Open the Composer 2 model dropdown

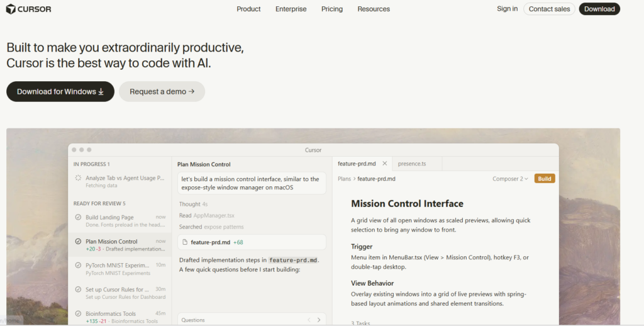pos(510,179)
